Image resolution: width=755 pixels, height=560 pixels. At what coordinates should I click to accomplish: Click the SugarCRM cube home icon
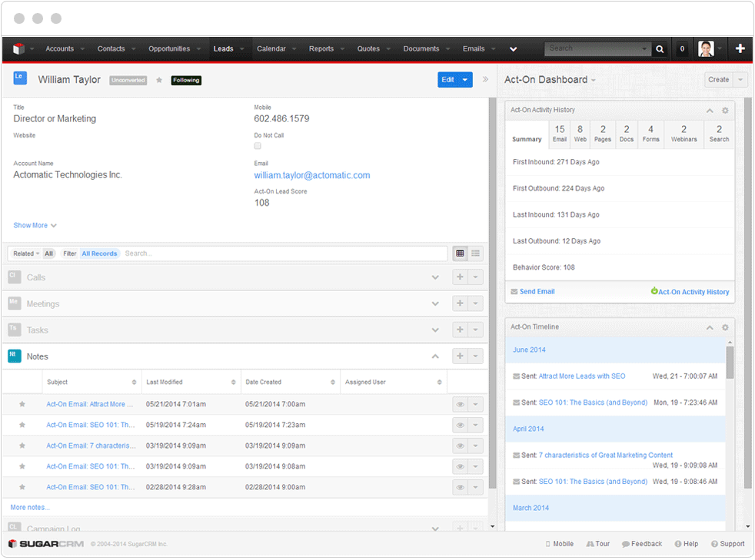point(18,48)
